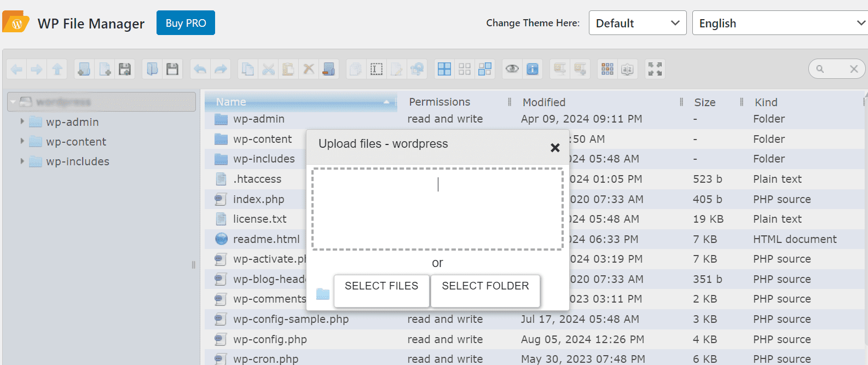Click the Select none toolbar icon

465,69
